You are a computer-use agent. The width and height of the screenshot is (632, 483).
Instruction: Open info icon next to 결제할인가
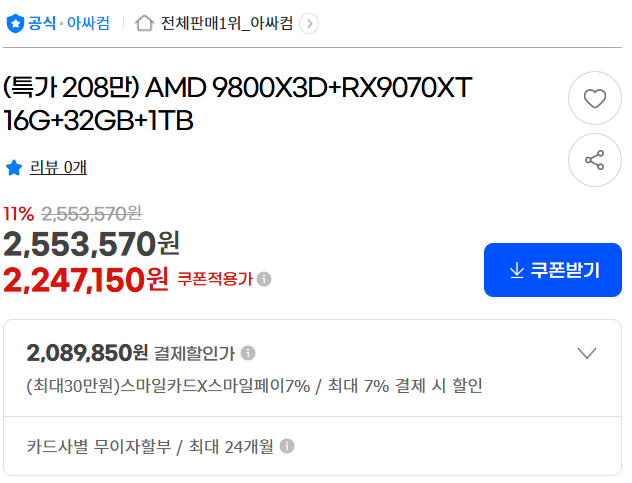[248, 353]
